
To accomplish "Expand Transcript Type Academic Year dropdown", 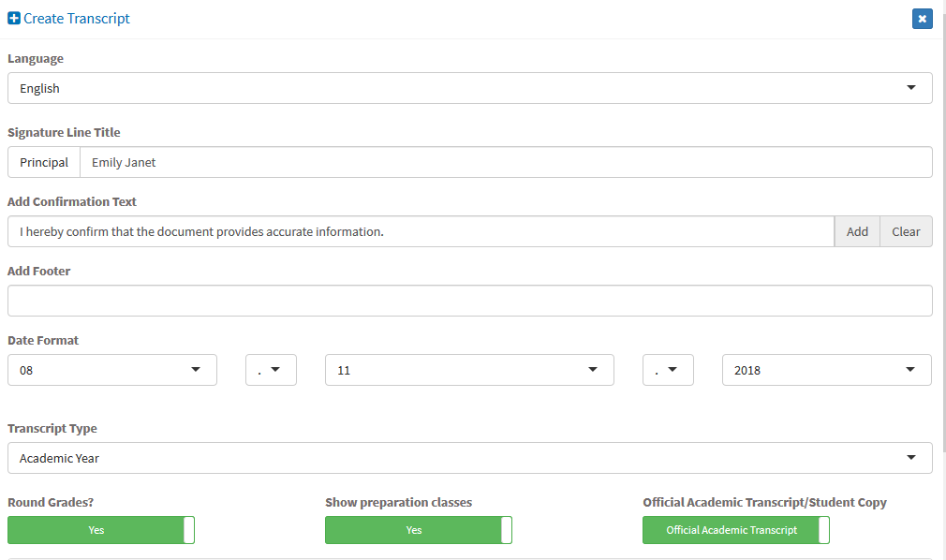I will click(470, 458).
